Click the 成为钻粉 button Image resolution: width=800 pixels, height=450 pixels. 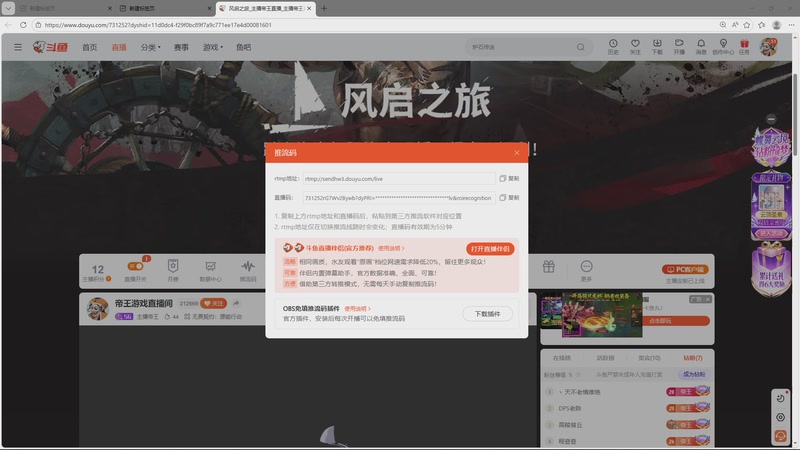[693, 374]
